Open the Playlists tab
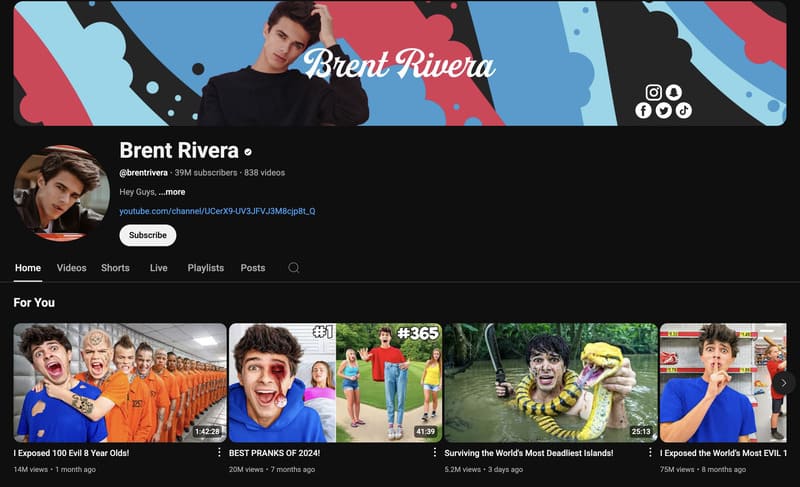The image size is (800, 487). click(x=206, y=268)
